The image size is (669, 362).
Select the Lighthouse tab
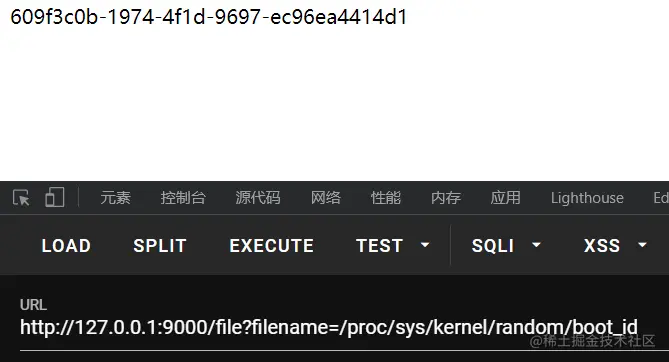pyautogui.click(x=587, y=198)
